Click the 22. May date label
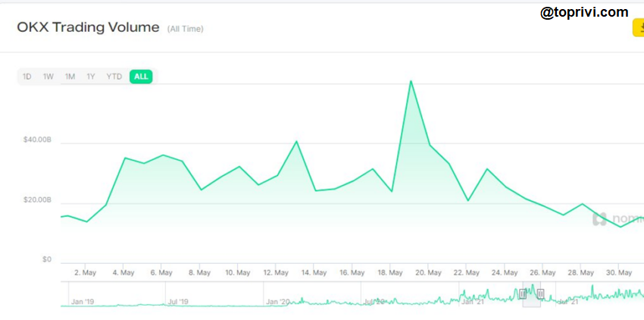 tap(466, 273)
